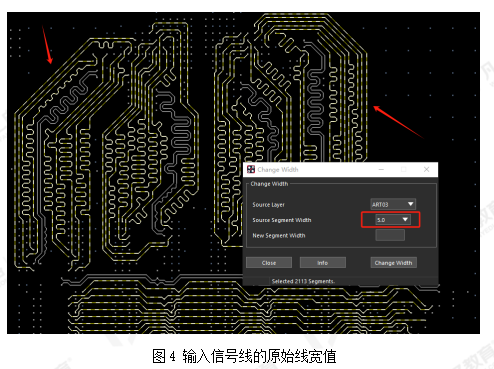Expand the Source Layer dropdown arrow
Viewport: 494px width, 369px height.
(411, 204)
